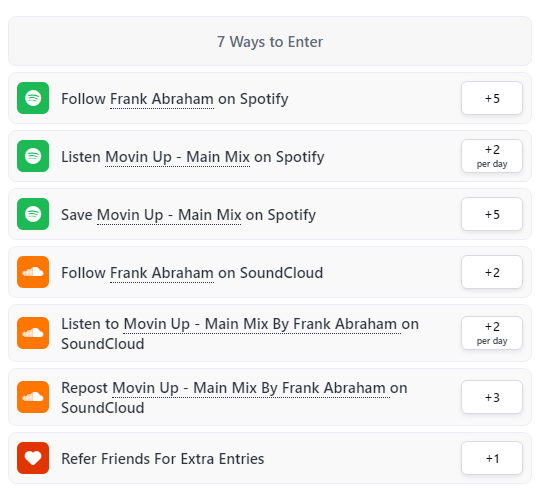Click the 7 Ways to Enter header

pos(270,41)
